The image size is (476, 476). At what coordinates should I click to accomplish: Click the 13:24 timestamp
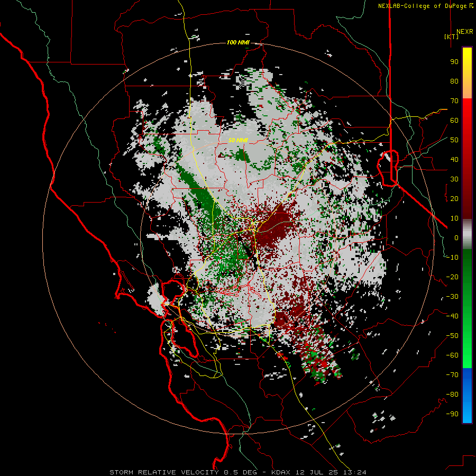point(354,472)
